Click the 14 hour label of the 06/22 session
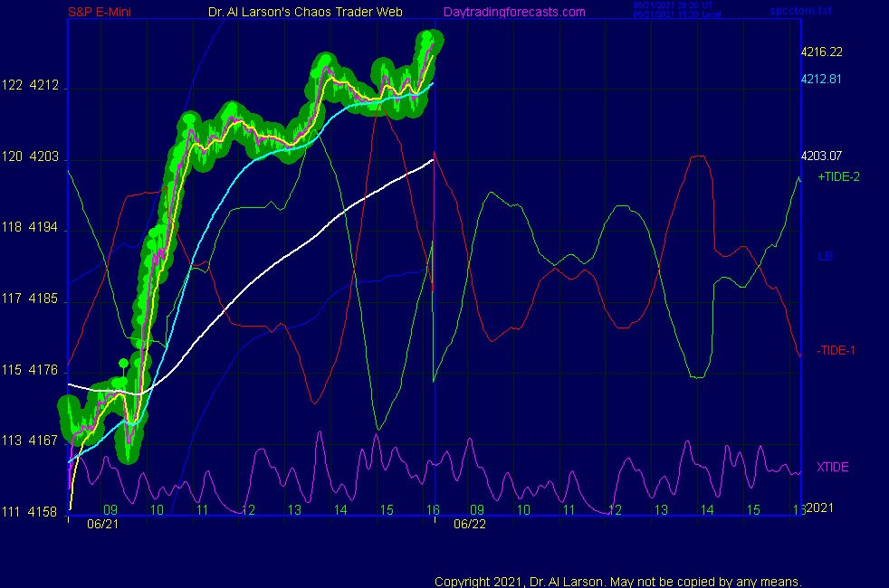This screenshot has width=889, height=588. click(707, 510)
